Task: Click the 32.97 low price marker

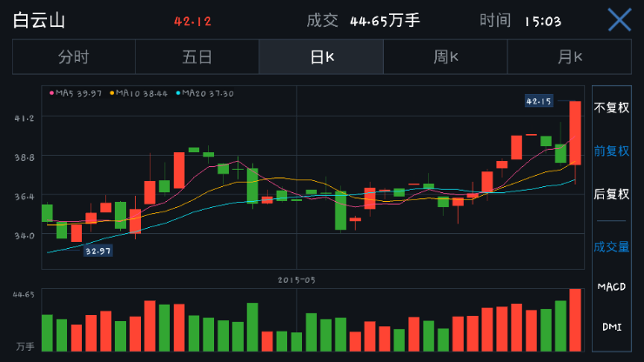Action: pyautogui.click(x=97, y=251)
